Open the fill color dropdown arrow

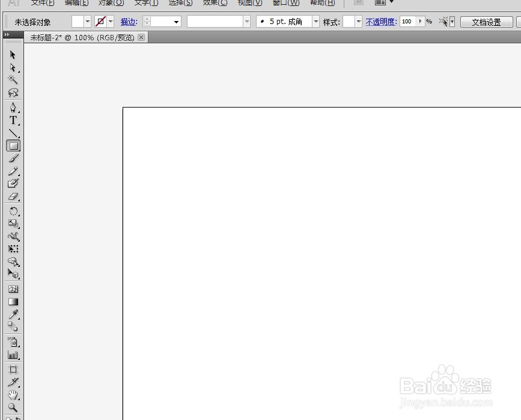[x=88, y=22]
